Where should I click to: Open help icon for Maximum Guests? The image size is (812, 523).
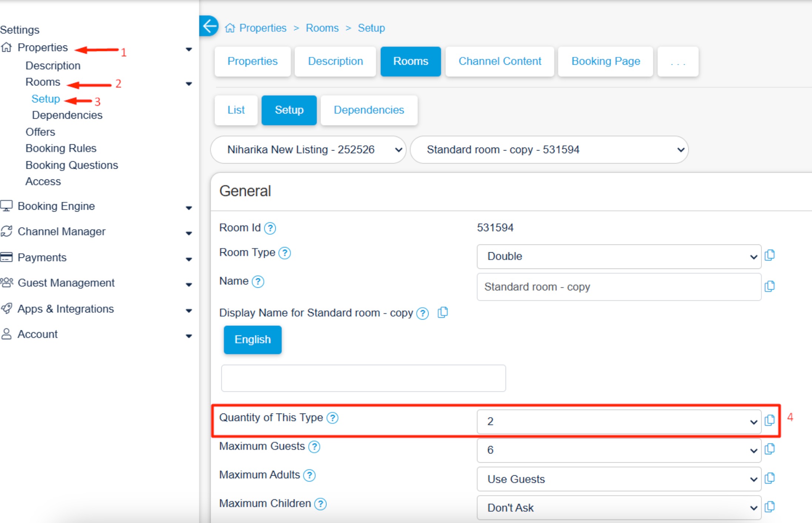point(314,447)
